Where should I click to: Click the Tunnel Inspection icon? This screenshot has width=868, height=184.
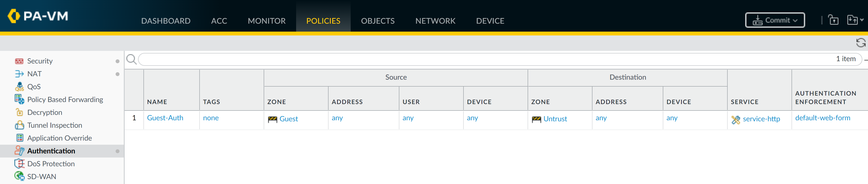click(19, 125)
